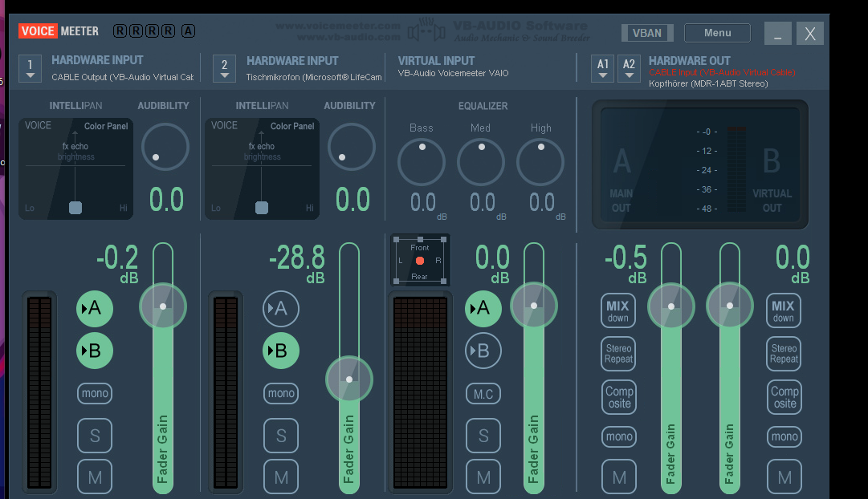Click the audibility knob on input 1

(165, 147)
